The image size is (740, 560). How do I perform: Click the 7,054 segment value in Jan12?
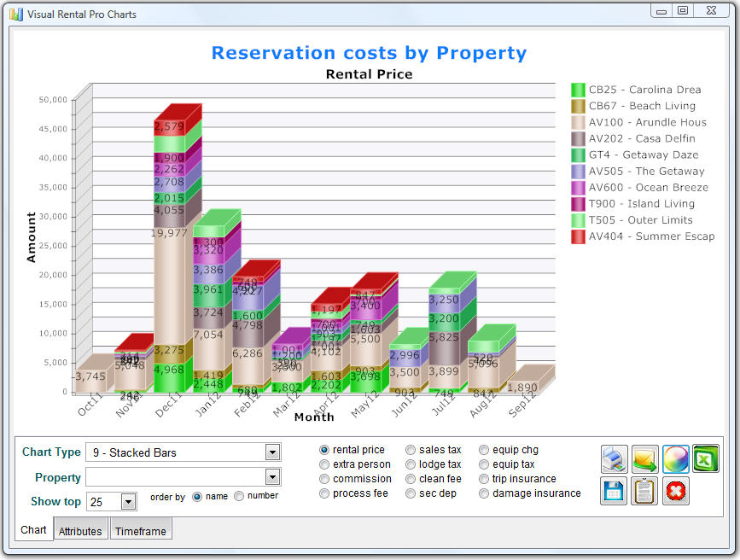208,335
